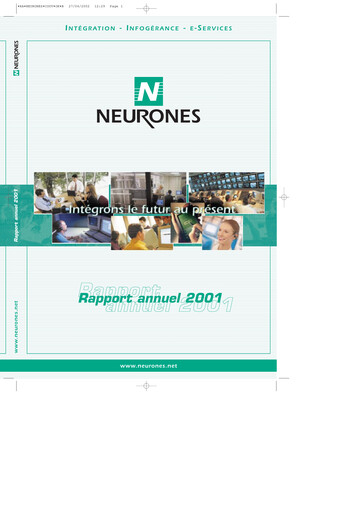362x512 pixels.
Task: Click the green 'Rapport annuel 2001' title
Action: point(150,298)
